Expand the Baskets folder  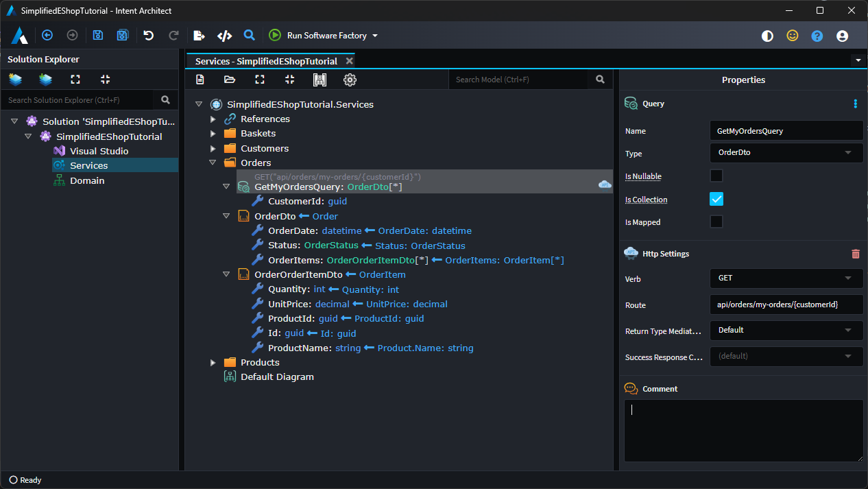pos(213,134)
